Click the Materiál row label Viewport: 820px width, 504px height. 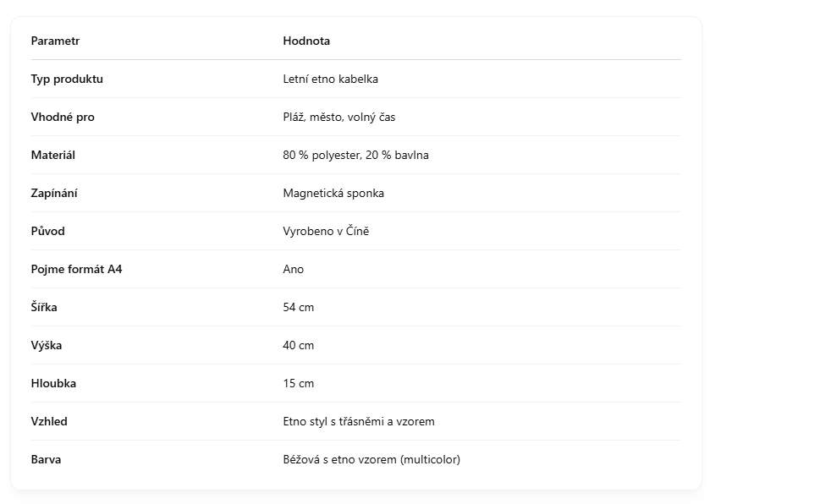52,156
